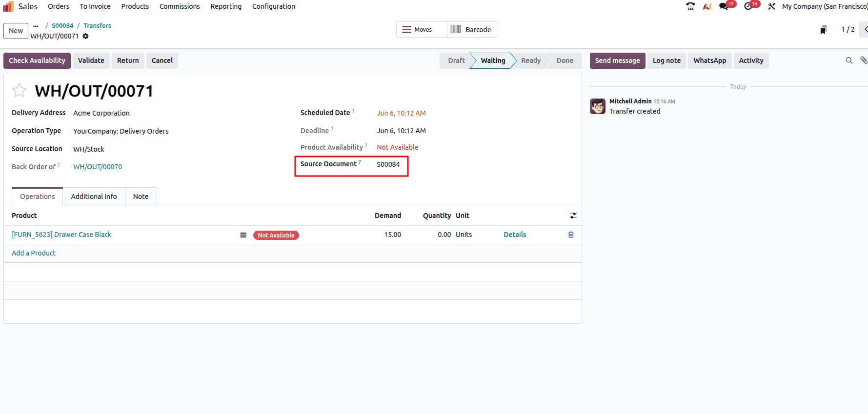Click Mitchell Admin's avatar
The image size is (868, 414).
[598, 106]
